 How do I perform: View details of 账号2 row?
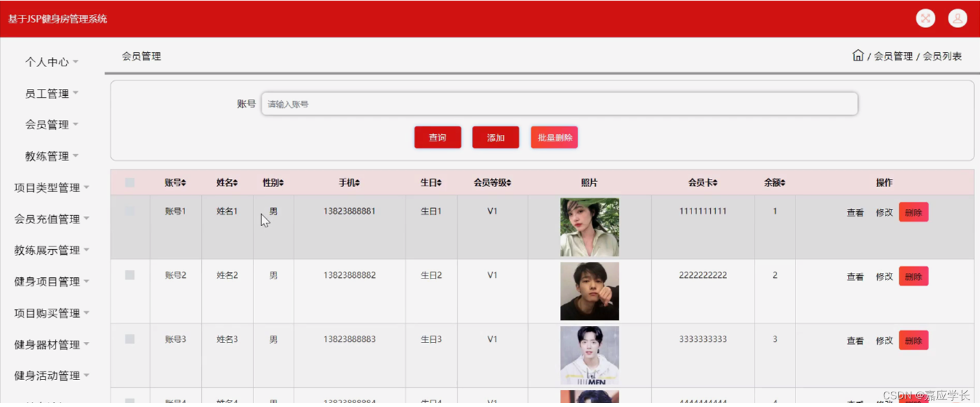point(855,277)
